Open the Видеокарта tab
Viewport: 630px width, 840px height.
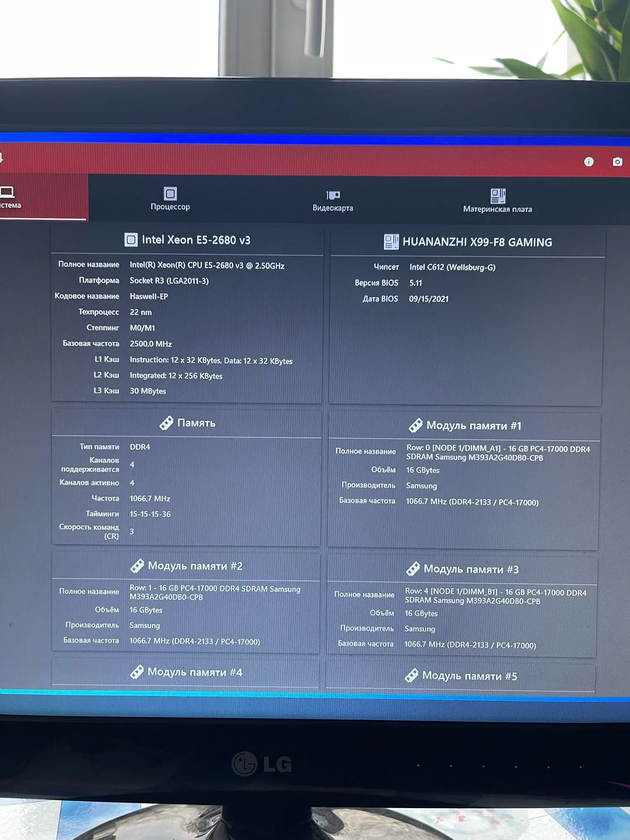click(x=333, y=201)
